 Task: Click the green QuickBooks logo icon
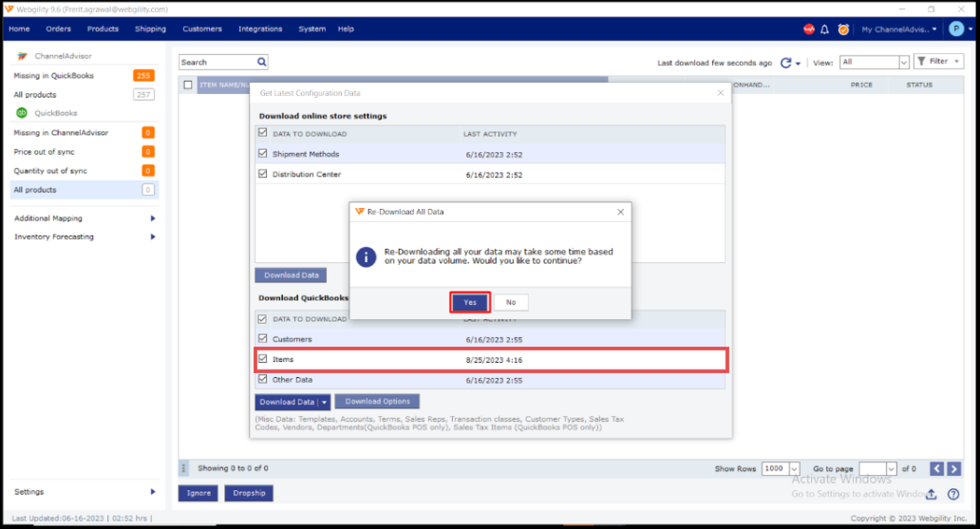click(22, 113)
